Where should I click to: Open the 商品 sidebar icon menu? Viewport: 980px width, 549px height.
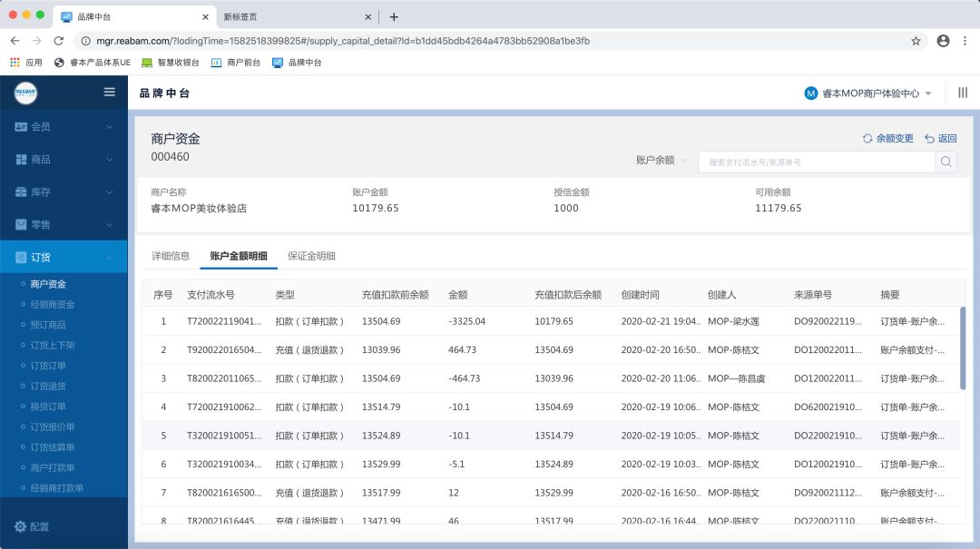point(21,160)
